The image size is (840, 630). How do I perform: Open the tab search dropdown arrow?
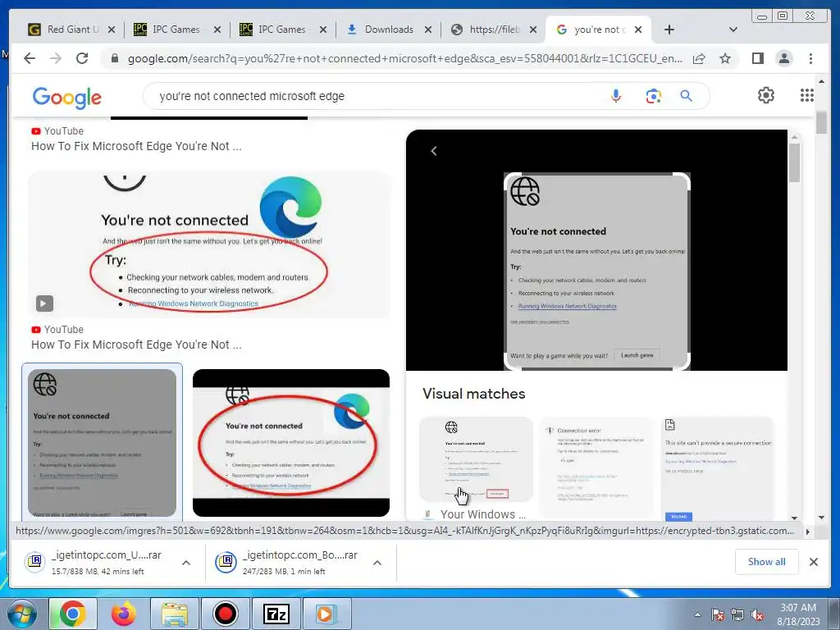[x=733, y=30]
